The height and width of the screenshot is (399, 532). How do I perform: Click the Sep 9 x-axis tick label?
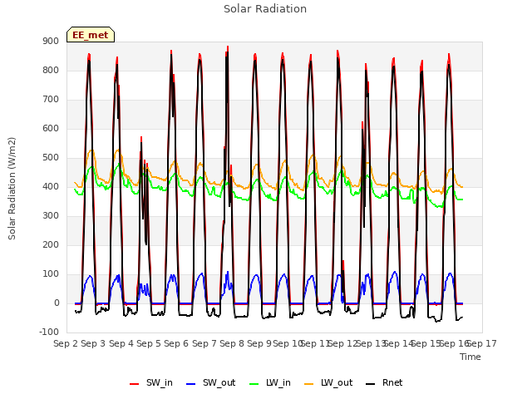(x=259, y=343)
